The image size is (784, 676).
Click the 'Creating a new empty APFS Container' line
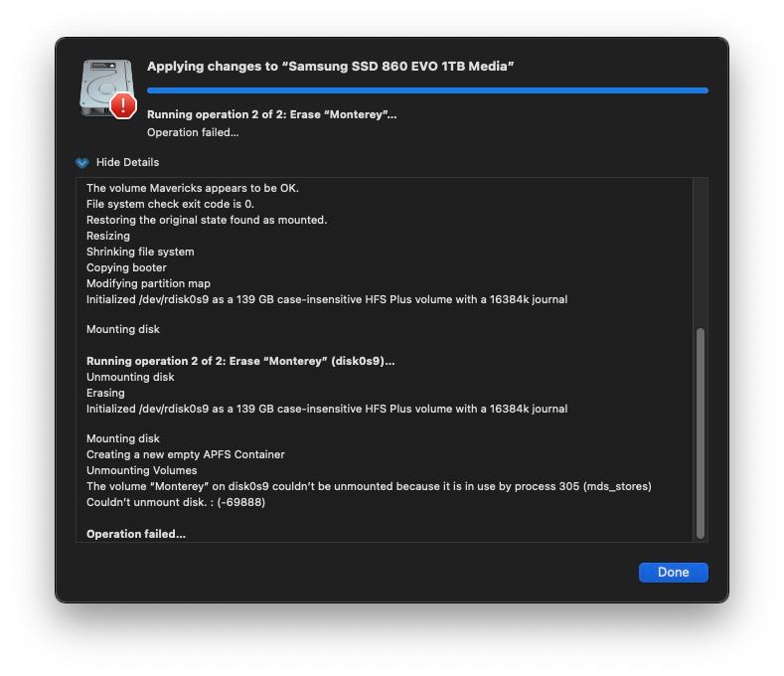coord(186,454)
